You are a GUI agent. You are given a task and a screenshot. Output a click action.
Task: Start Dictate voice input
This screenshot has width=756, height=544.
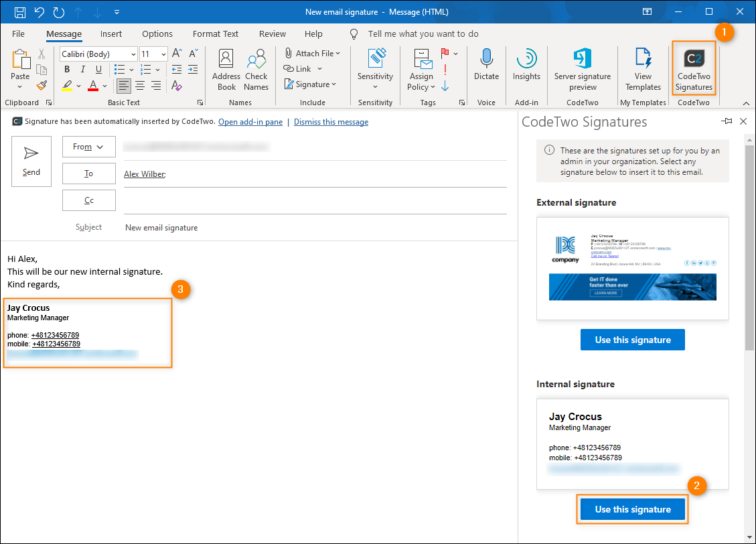(487, 64)
